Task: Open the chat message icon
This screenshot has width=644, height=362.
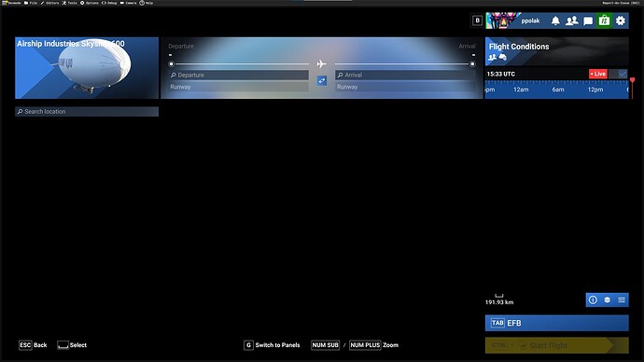Action: pos(588,21)
